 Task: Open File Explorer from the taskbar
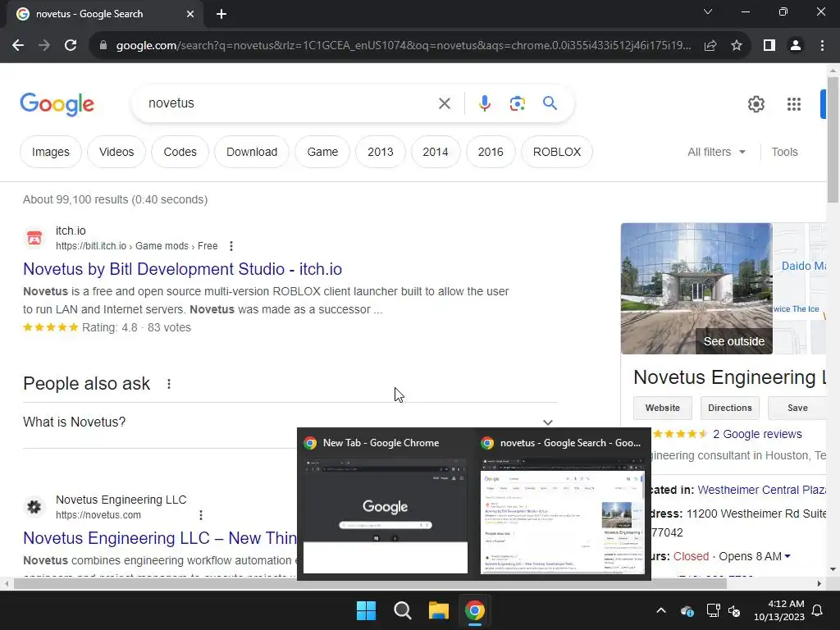point(438,610)
